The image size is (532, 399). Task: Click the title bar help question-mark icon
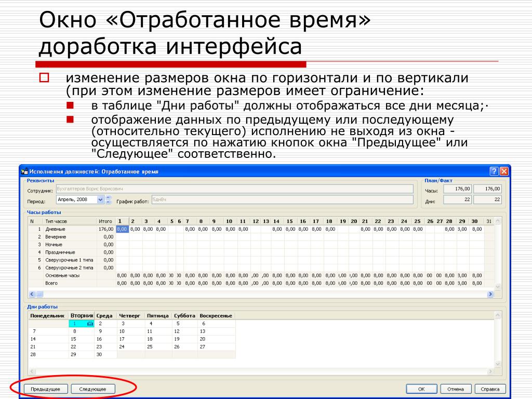pyautogui.click(x=494, y=171)
